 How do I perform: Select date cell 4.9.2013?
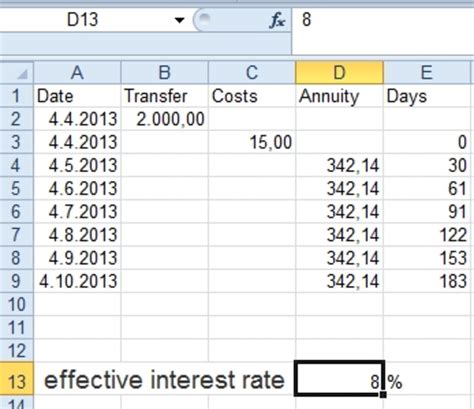(77, 258)
